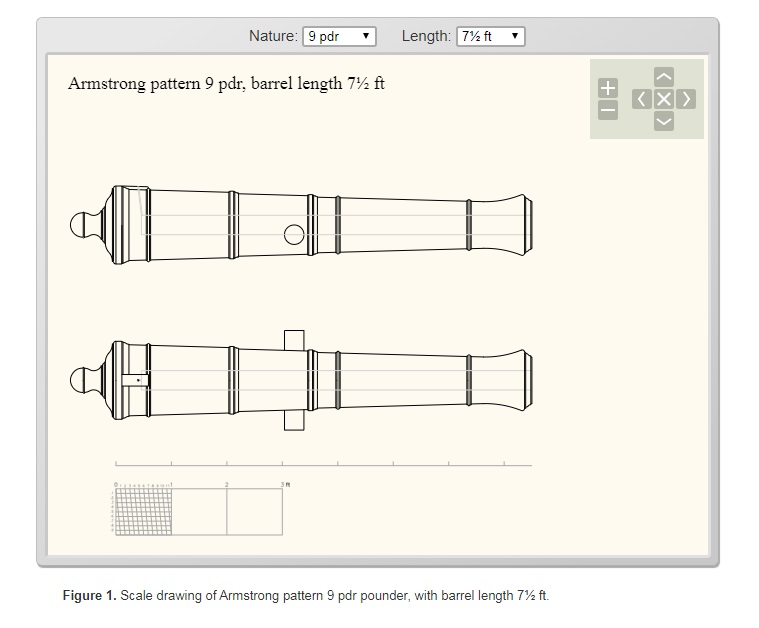
Task: Reset the view with the center X button
Action: 663,99
